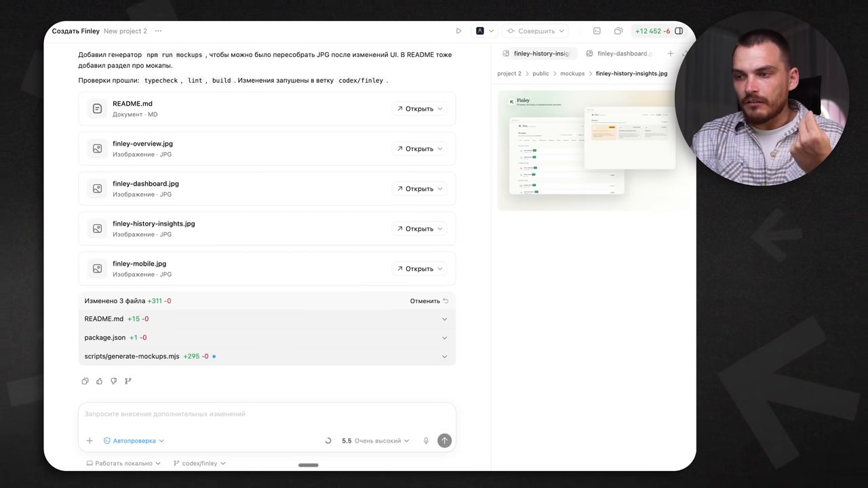Image resolution: width=868 pixels, height=488 pixels.
Task: Click the npm run mockups code text
Action: click(x=174, y=55)
